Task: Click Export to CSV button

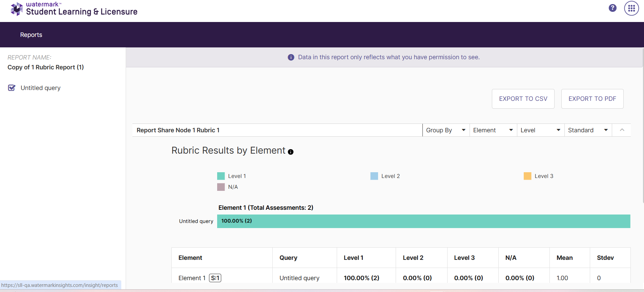Action: tap(523, 99)
